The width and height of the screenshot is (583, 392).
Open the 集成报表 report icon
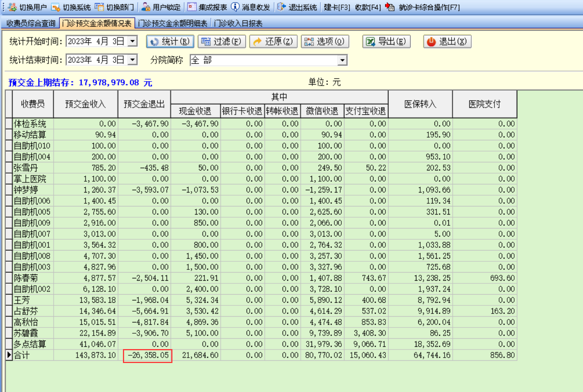tap(192, 7)
